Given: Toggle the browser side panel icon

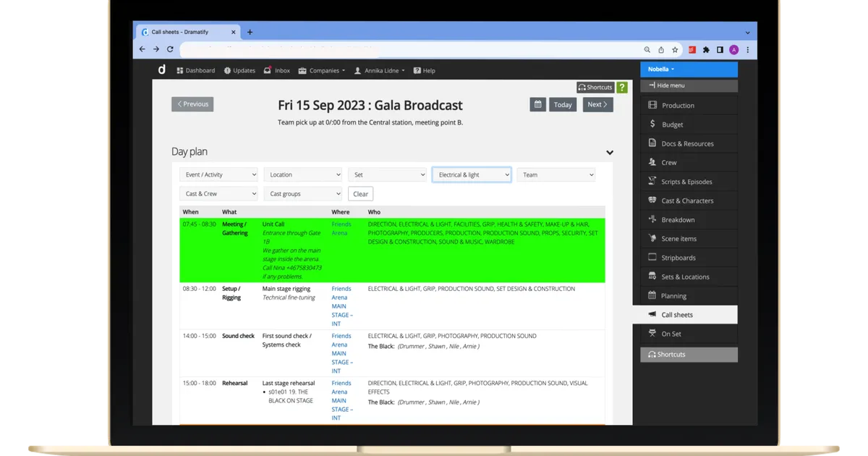Looking at the screenshot, I should 720,50.
